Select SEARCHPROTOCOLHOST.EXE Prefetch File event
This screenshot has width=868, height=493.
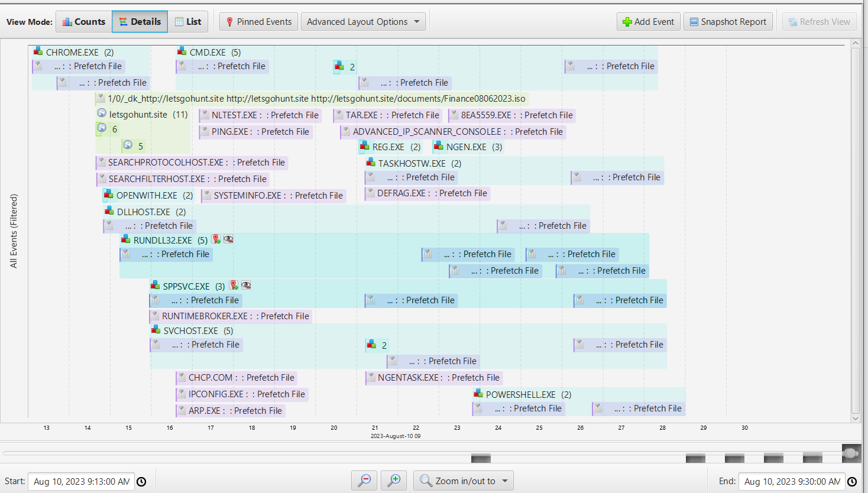192,163
